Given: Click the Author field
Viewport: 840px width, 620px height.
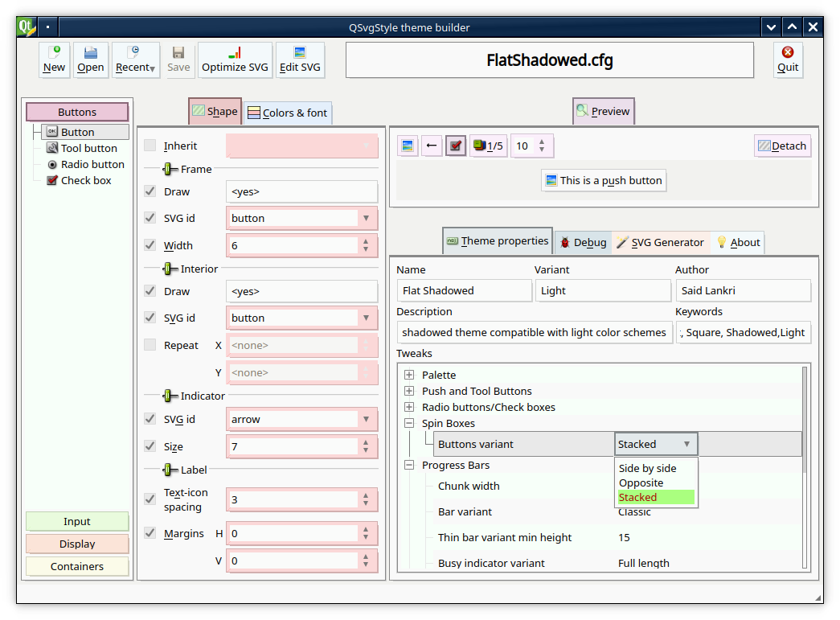Looking at the screenshot, I should 743,290.
